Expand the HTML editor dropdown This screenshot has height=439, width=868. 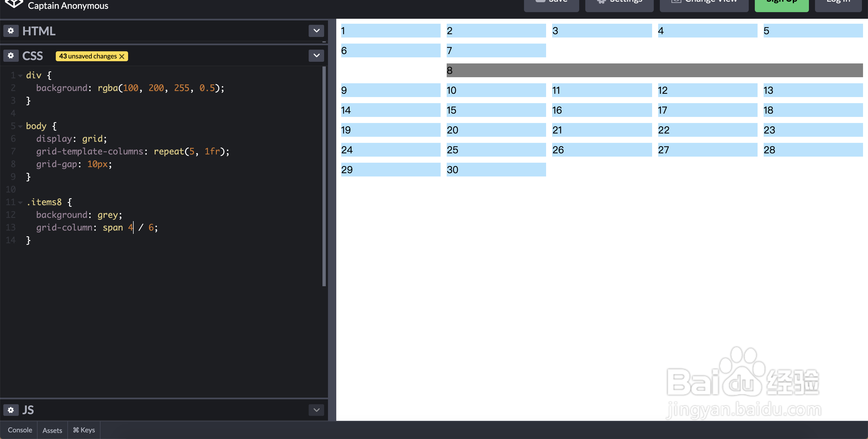[x=316, y=31]
